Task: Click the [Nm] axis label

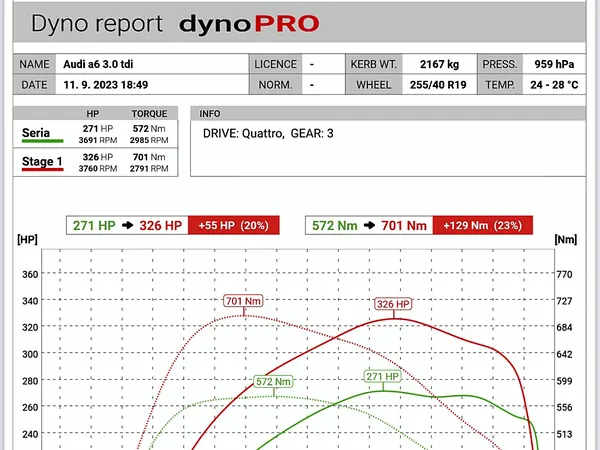Action: (x=566, y=240)
